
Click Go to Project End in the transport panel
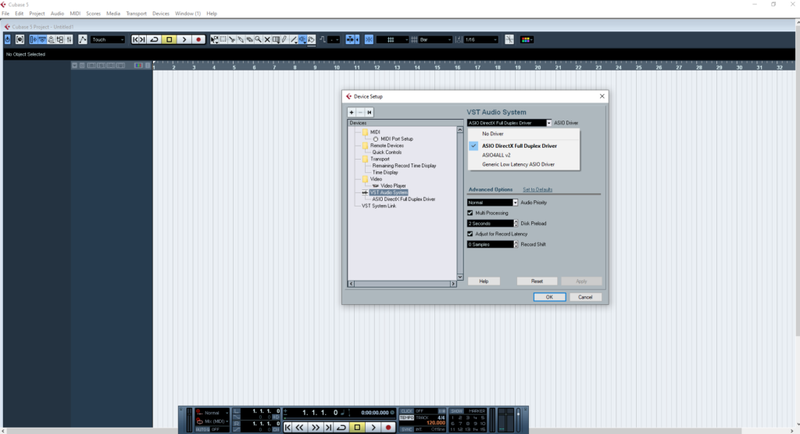(328, 427)
